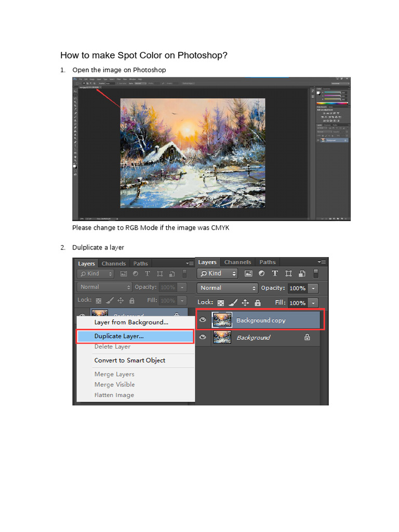Click Opacity value in dimmed context-menu panel
The width and height of the screenshot is (399, 532).
click(168, 287)
